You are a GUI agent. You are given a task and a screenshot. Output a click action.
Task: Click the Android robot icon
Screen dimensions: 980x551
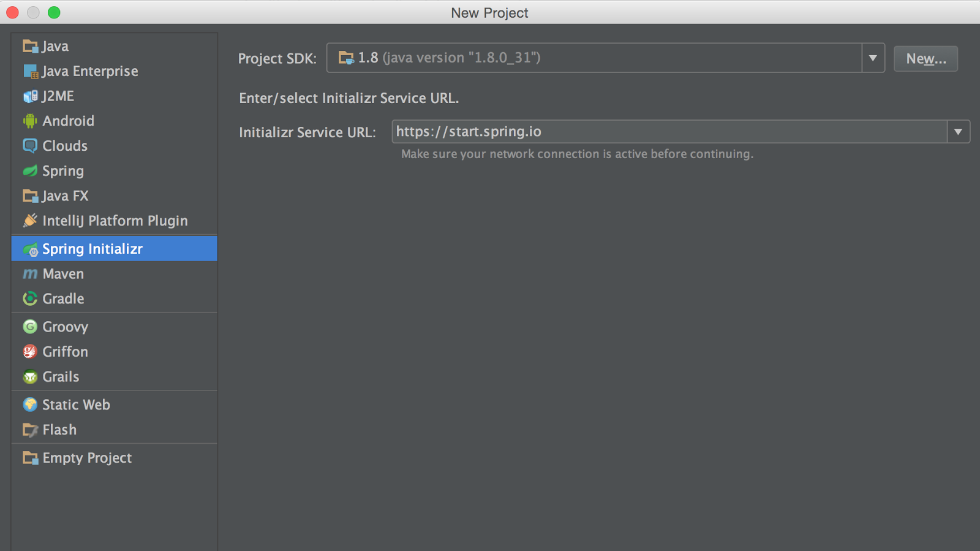(x=29, y=121)
